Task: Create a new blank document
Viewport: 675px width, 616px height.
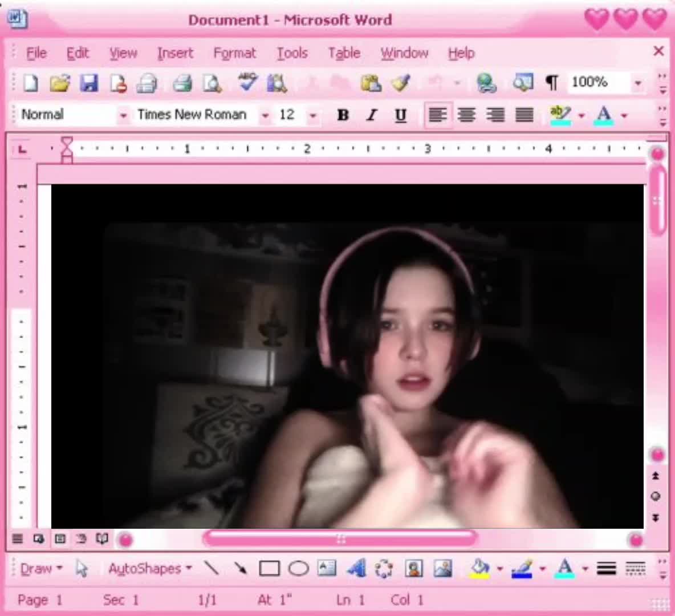Action: click(x=30, y=83)
